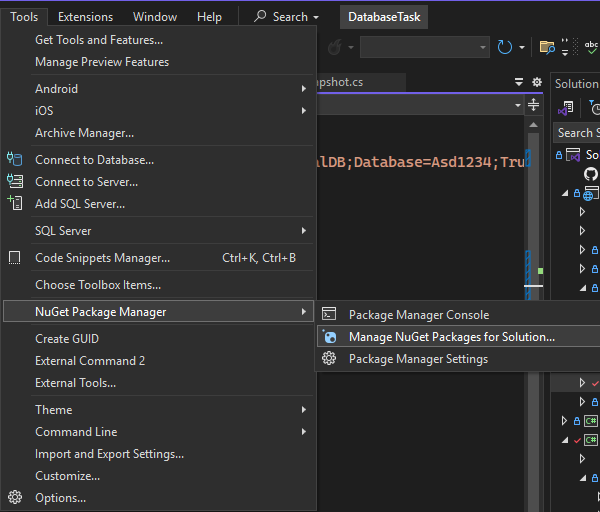Click the editor tab settings gear icon

[x=537, y=83]
